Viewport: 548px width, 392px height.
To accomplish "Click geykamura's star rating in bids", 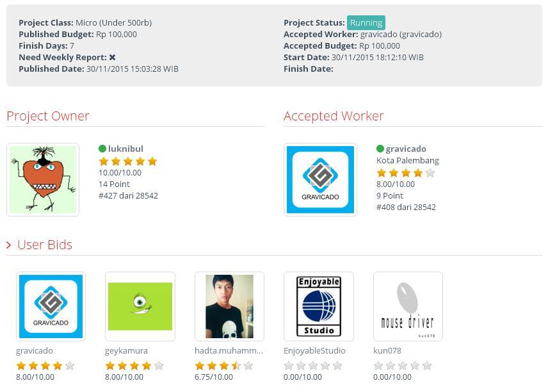I will pyautogui.click(x=134, y=366).
